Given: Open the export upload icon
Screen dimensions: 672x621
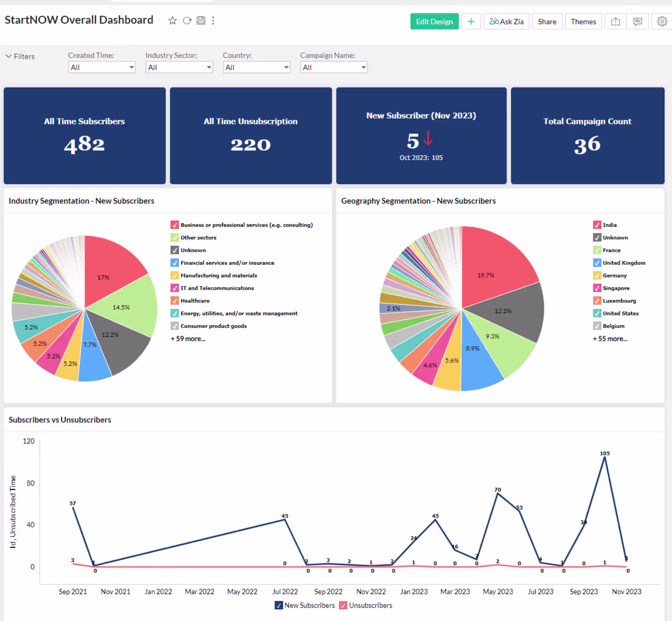Looking at the screenshot, I should 616,22.
